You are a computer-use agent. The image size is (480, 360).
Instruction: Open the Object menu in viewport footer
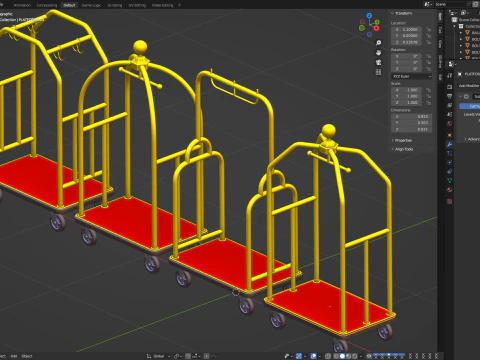(x=27, y=356)
